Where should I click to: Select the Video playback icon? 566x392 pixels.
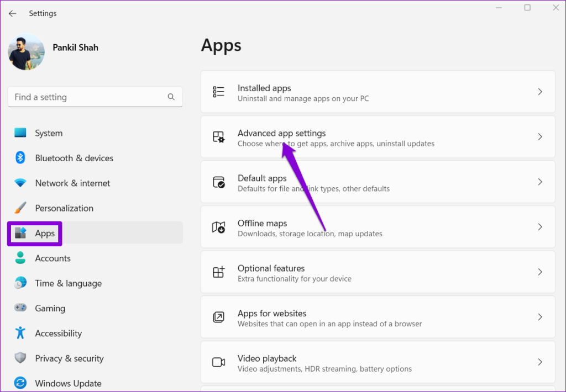tap(219, 362)
